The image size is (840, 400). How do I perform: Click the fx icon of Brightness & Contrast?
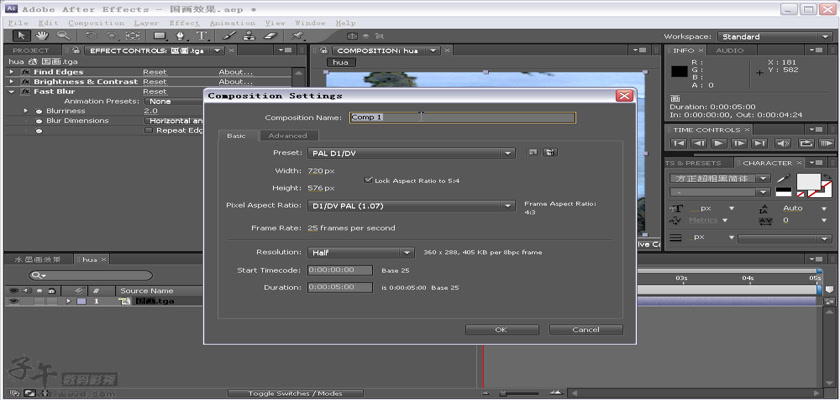(25, 81)
